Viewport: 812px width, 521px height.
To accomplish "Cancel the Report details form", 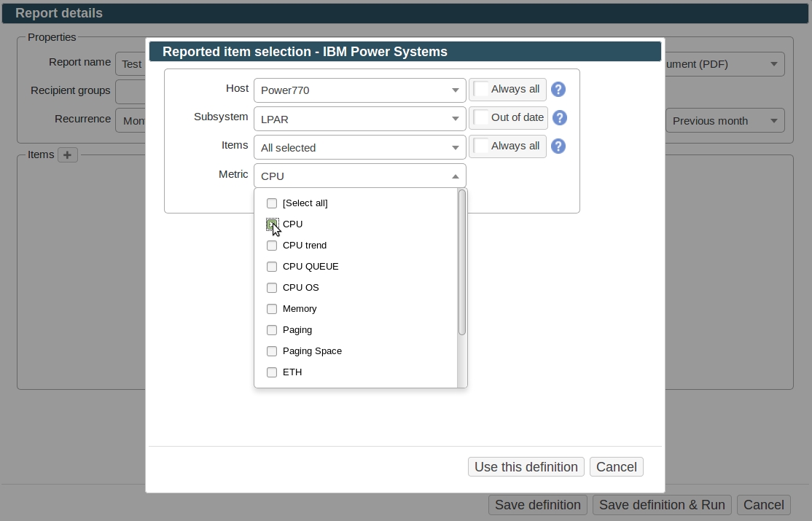I will [764, 505].
